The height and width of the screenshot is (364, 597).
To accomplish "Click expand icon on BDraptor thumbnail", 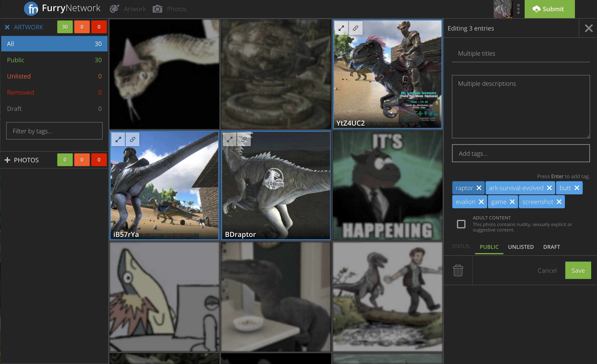I will tap(229, 139).
